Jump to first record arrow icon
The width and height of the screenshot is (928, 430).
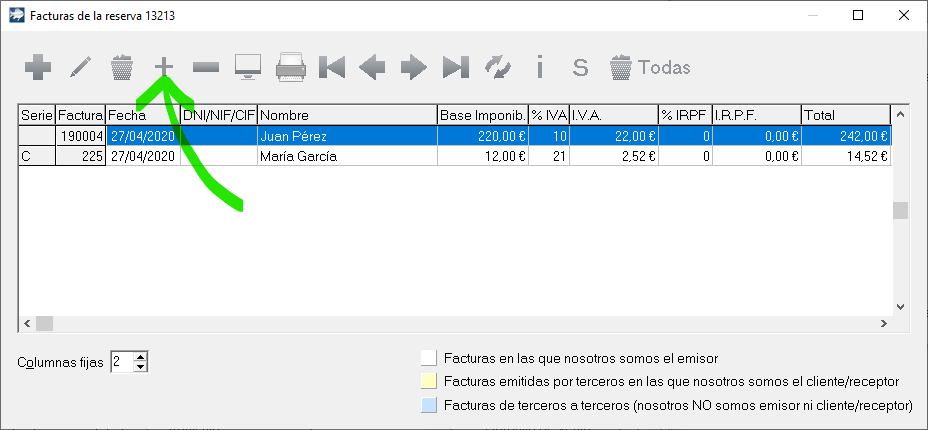[332, 67]
